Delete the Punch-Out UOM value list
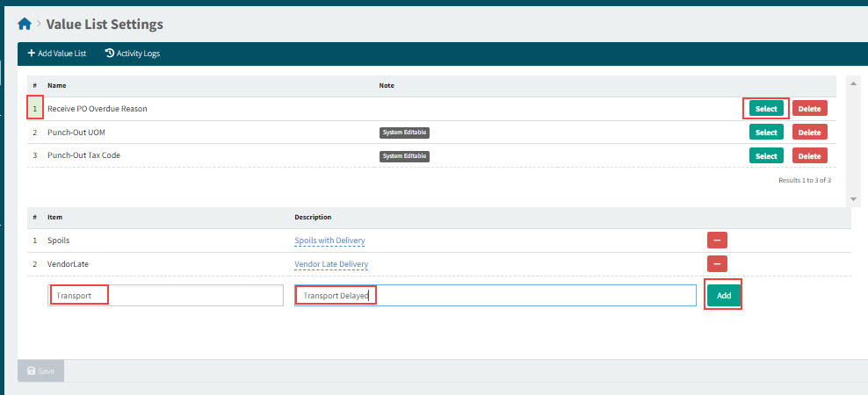Viewport: 868px width, 395px height. tap(809, 133)
